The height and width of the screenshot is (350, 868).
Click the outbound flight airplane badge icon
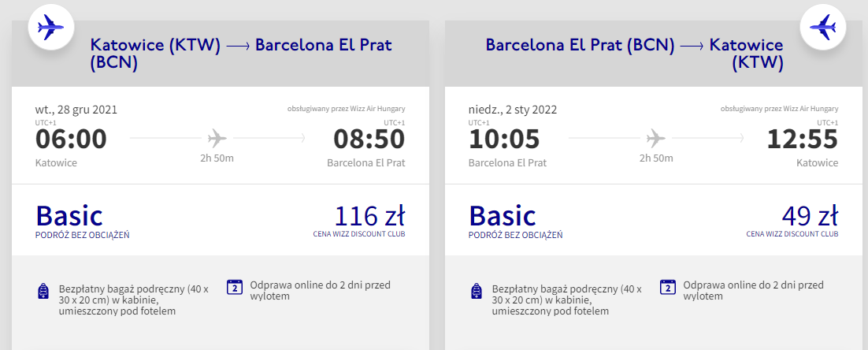[x=50, y=28]
